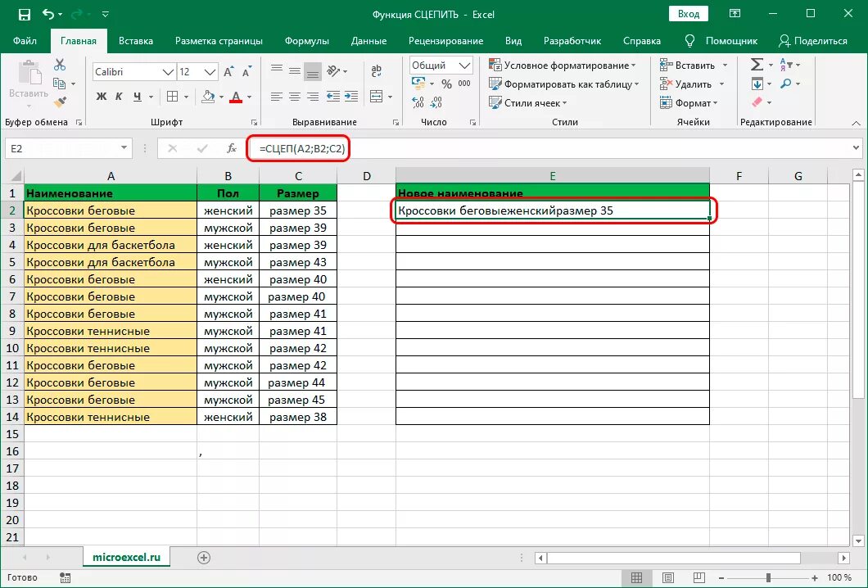Cut selection with the scissors icon

point(60,65)
